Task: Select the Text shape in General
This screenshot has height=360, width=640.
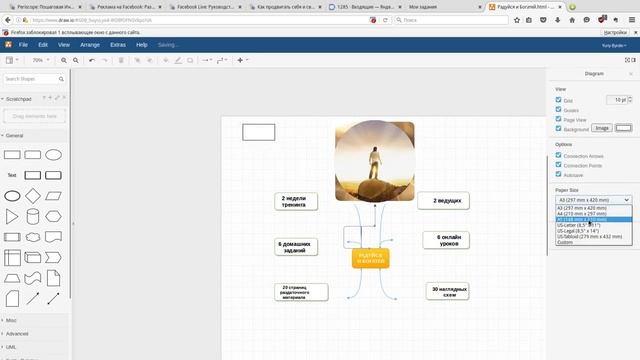Action: coord(12,175)
